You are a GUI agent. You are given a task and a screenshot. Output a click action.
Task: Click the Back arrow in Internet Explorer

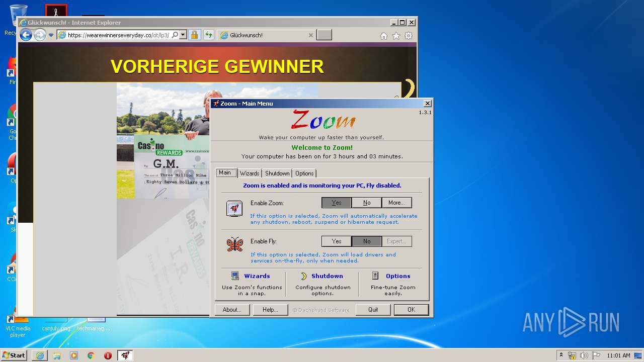click(26, 35)
